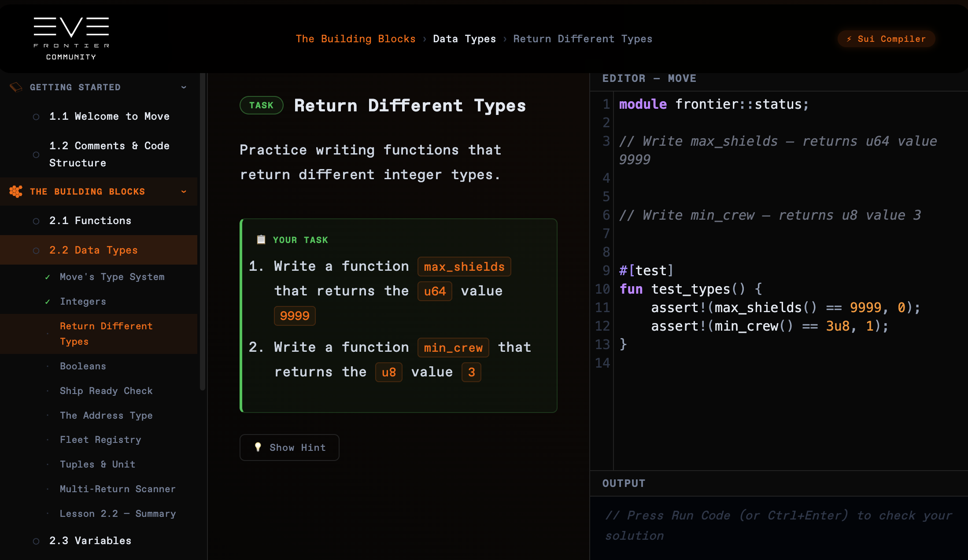Expand the 2.2 Data Types lesson

93,250
